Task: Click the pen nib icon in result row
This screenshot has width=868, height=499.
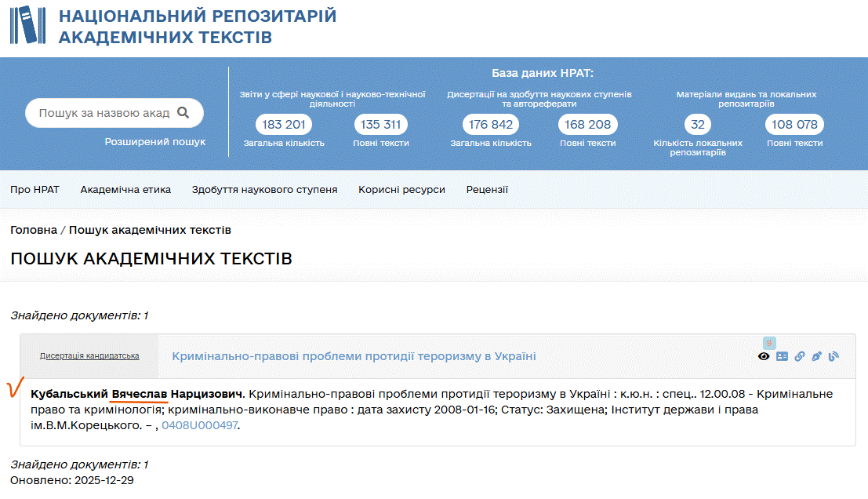Action: click(x=816, y=356)
